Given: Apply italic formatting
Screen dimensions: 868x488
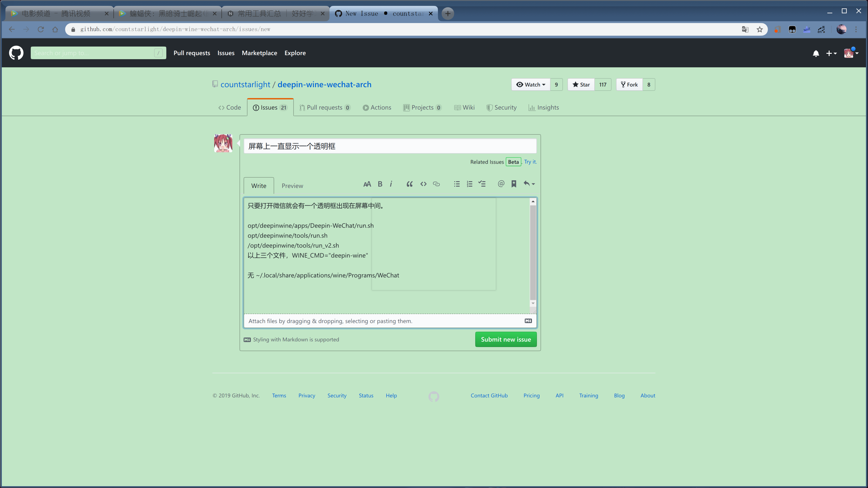Looking at the screenshot, I should pos(391,184).
